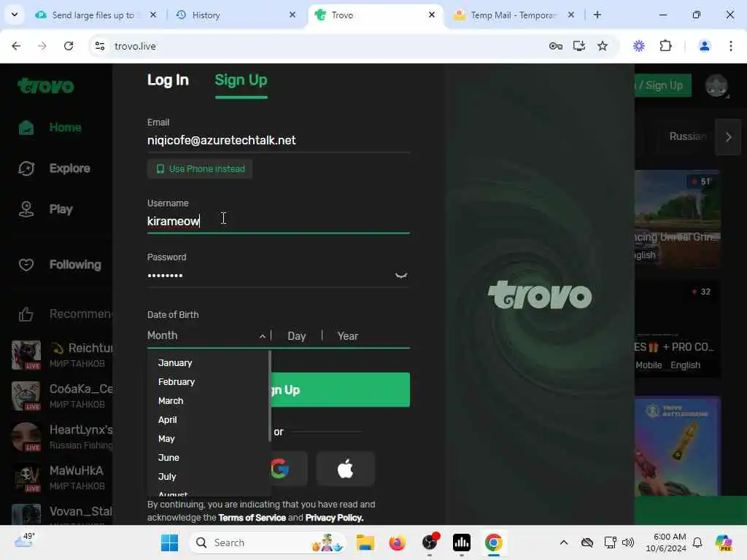Go back in browser history

click(x=16, y=46)
